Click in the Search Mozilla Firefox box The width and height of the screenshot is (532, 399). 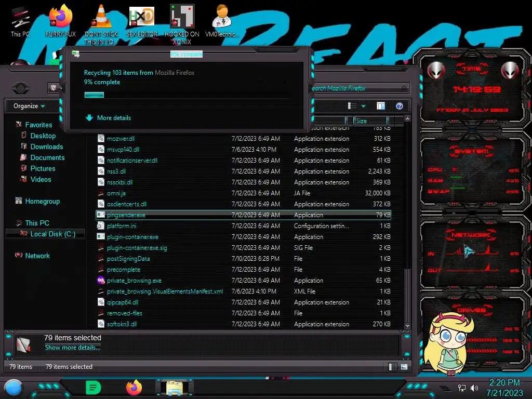pyautogui.click(x=360, y=88)
